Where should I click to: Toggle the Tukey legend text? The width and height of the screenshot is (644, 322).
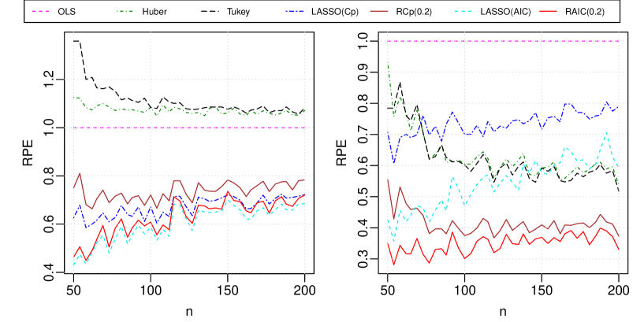(x=238, y=12)
